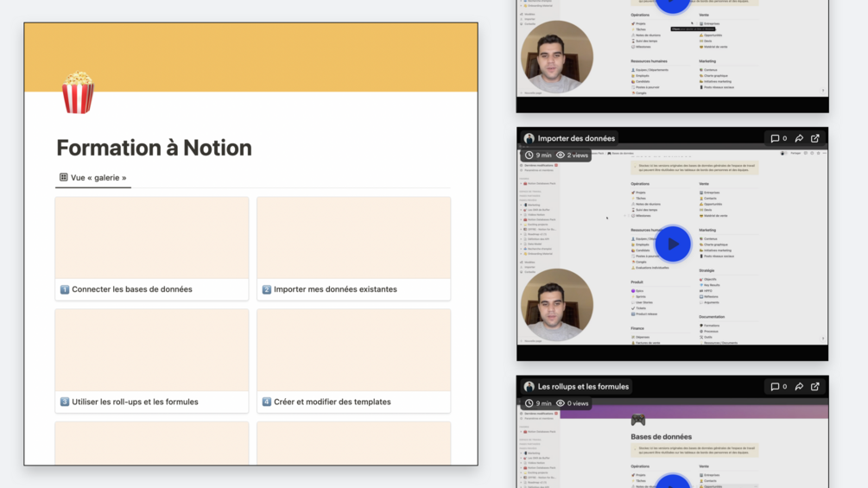
Task: Click the gallery grid icon beside Vue galerie
Action: (x=64, y=177)
